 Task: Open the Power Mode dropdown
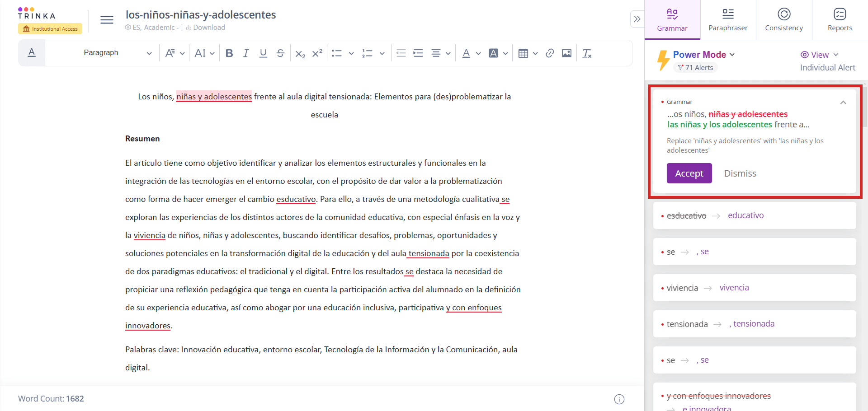point(704,55)
